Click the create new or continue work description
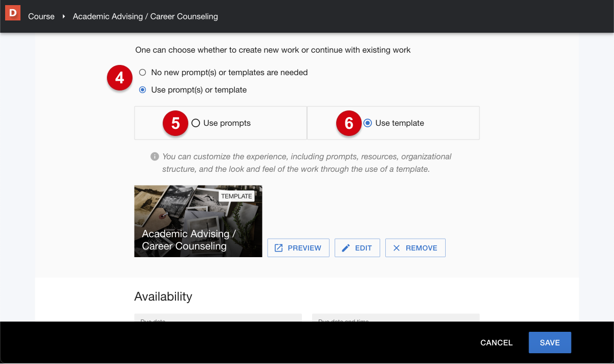This screenshot has height=364, width=614. pos(273,50)
